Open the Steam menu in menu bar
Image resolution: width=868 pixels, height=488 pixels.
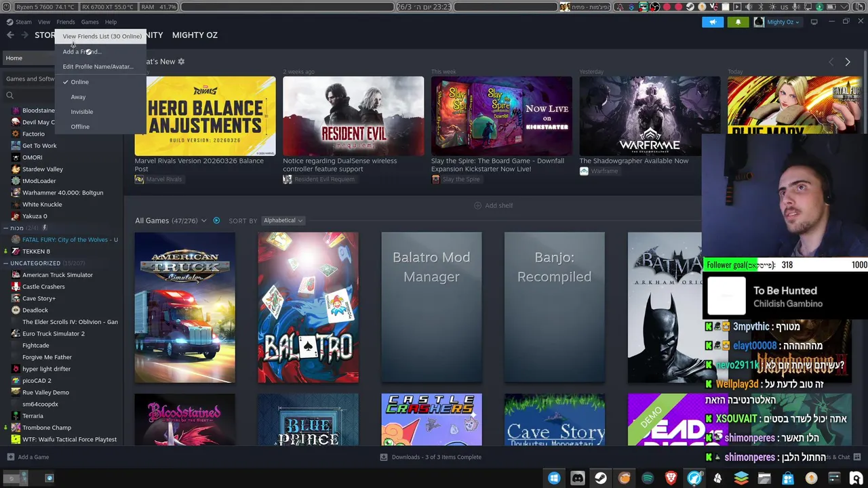[19, 22]
